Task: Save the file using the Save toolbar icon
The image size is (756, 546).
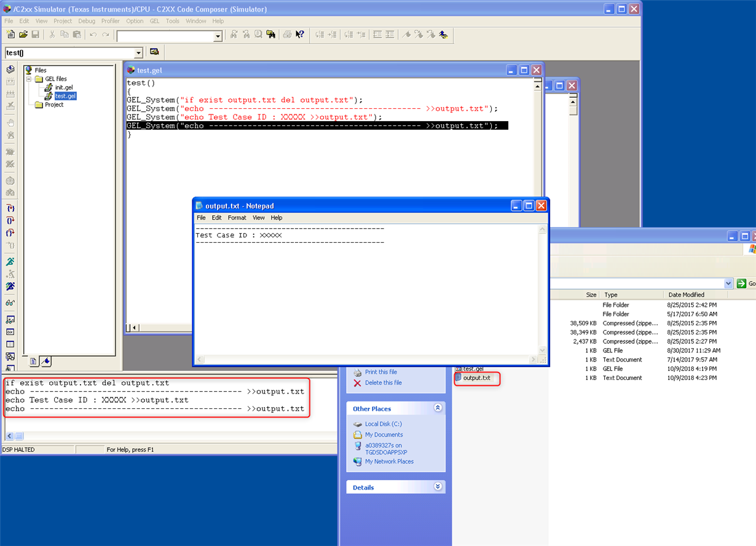Action: 35,34
